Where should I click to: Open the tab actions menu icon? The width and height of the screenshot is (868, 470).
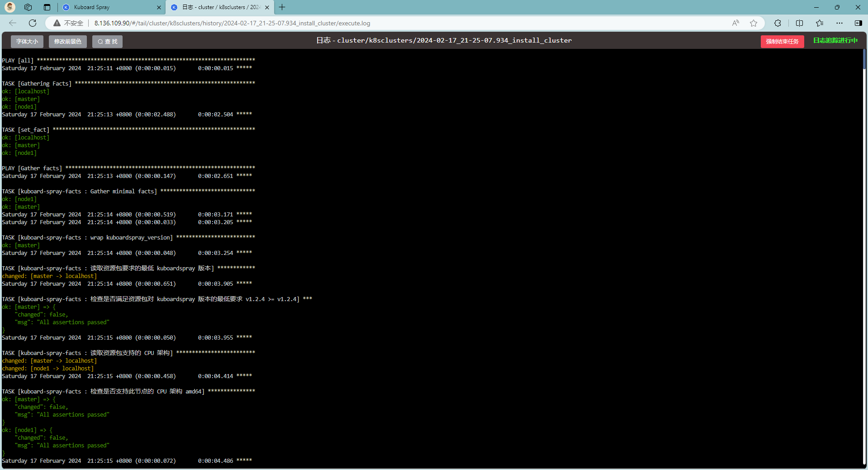coord(47,7)
